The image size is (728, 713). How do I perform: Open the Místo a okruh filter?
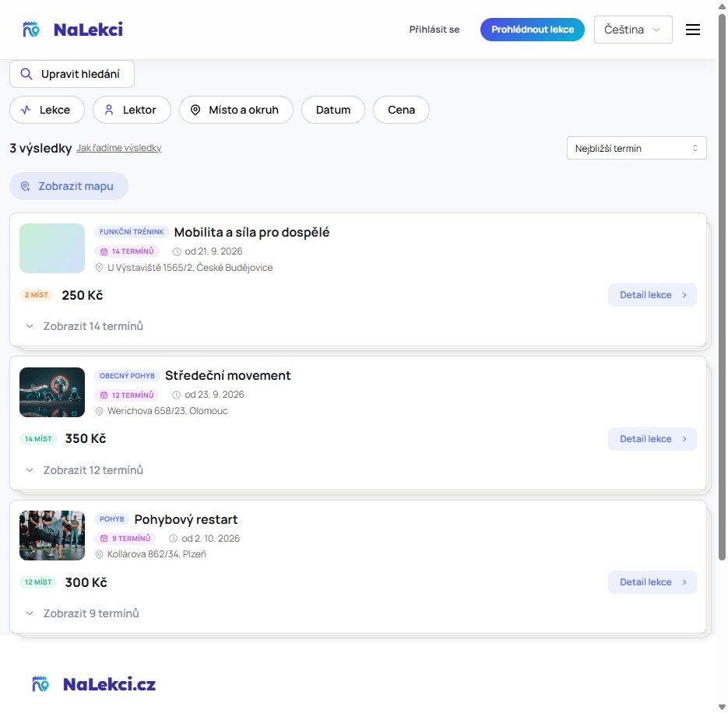[236, 110]
